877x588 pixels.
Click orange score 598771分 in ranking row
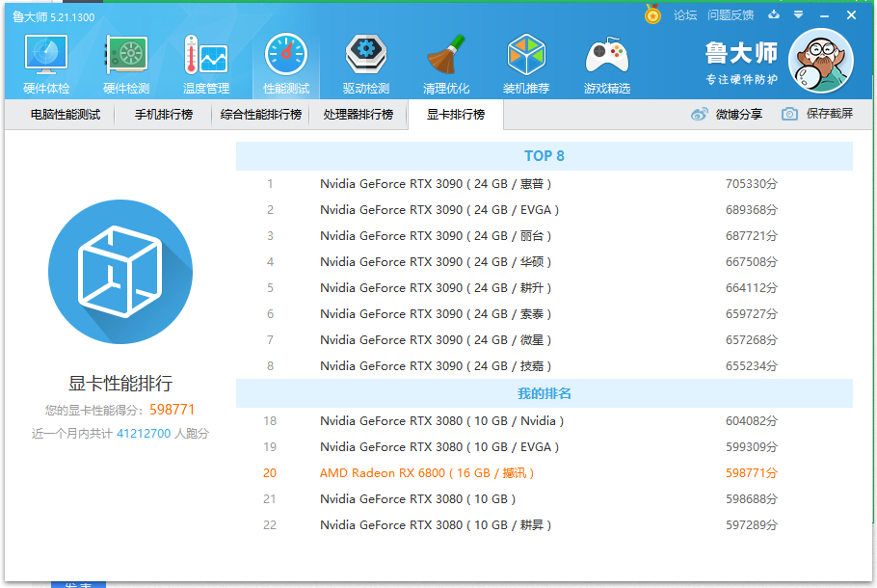(751, 473)
